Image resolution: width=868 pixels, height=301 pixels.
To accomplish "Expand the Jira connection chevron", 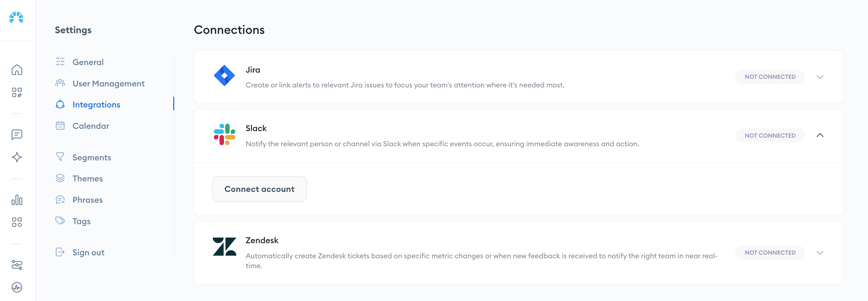I will point(820,77).
